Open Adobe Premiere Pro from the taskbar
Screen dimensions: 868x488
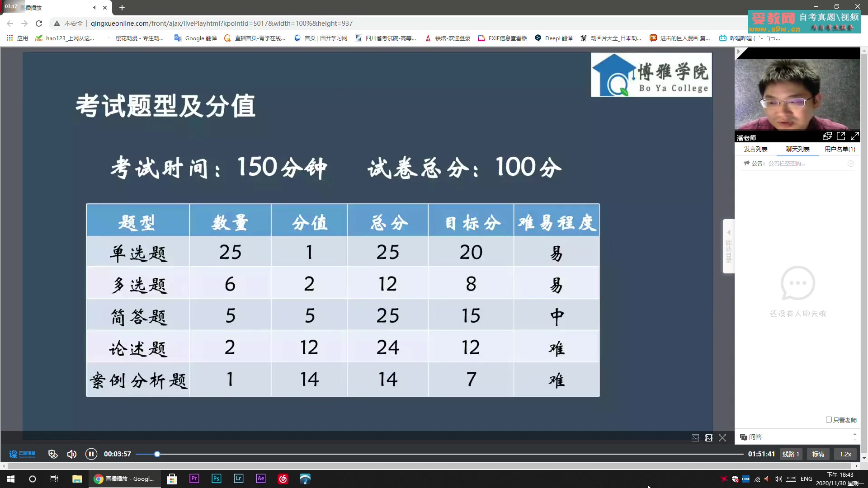(194, 479)
